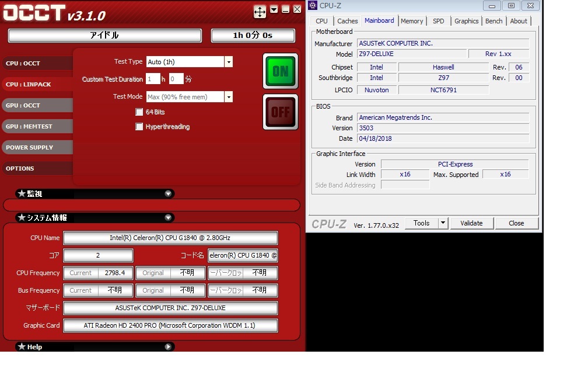Click the Custom Test Duration hours field
588x368 pixels.
153,79
